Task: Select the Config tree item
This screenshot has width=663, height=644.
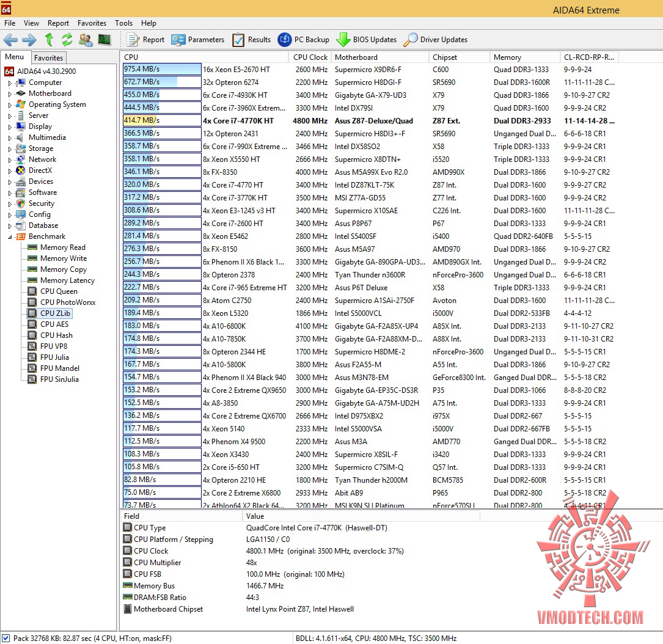Action: [x=34, y=214]
